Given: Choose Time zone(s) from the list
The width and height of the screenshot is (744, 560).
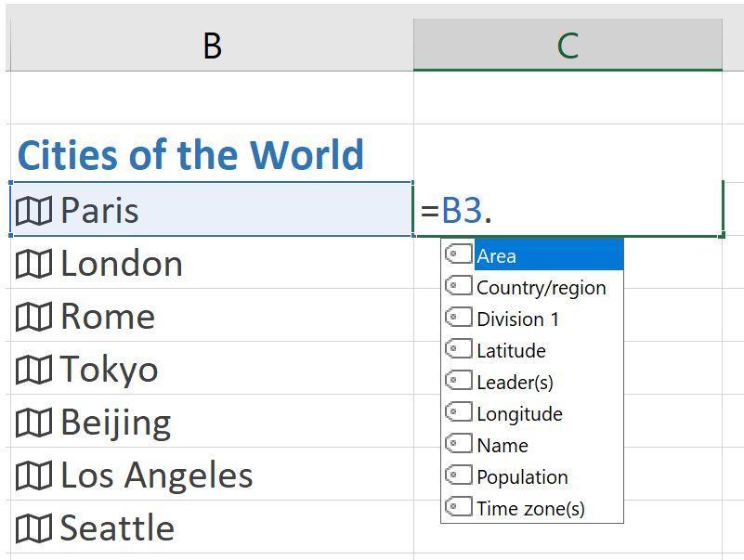Looking at the screenshot, I should [x=530, y=509].
